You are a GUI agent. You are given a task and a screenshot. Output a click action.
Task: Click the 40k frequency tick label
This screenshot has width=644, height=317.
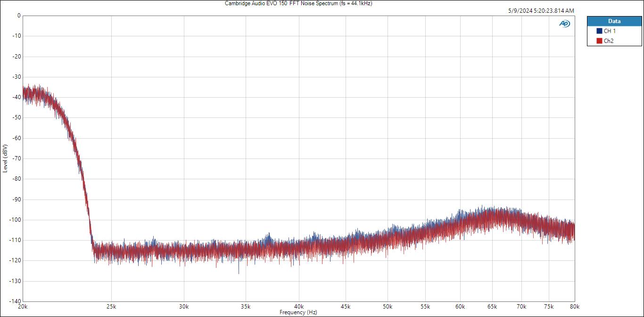299,306
